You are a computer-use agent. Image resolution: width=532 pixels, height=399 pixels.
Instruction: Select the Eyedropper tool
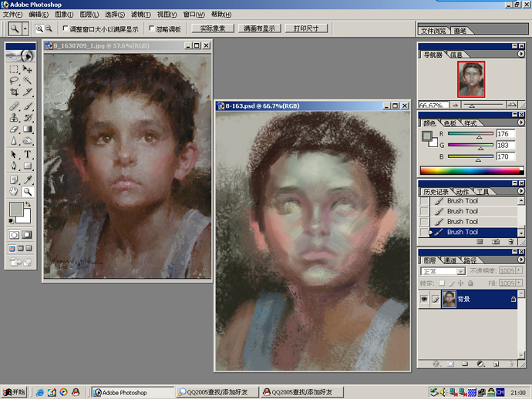tap(28, 180)
